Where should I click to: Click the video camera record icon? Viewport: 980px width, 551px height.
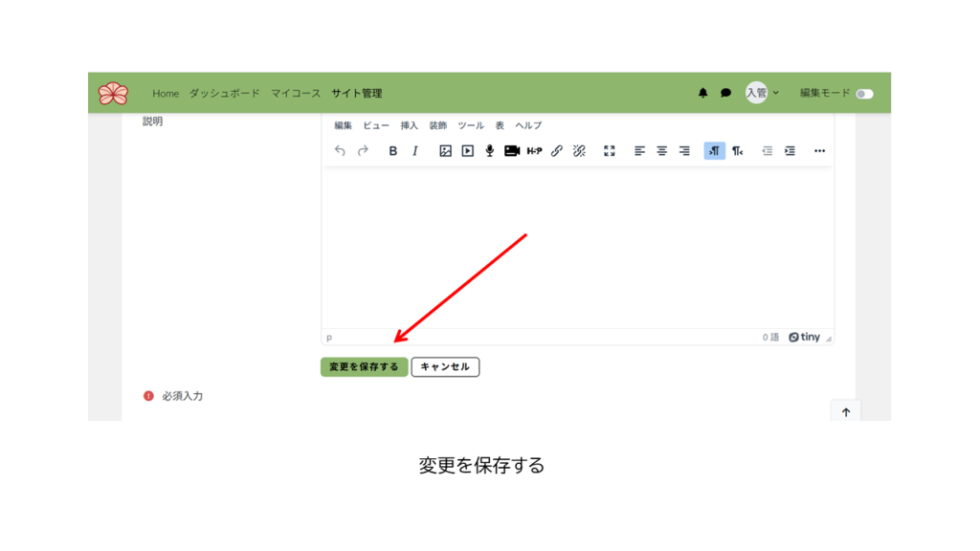point(512,151)
